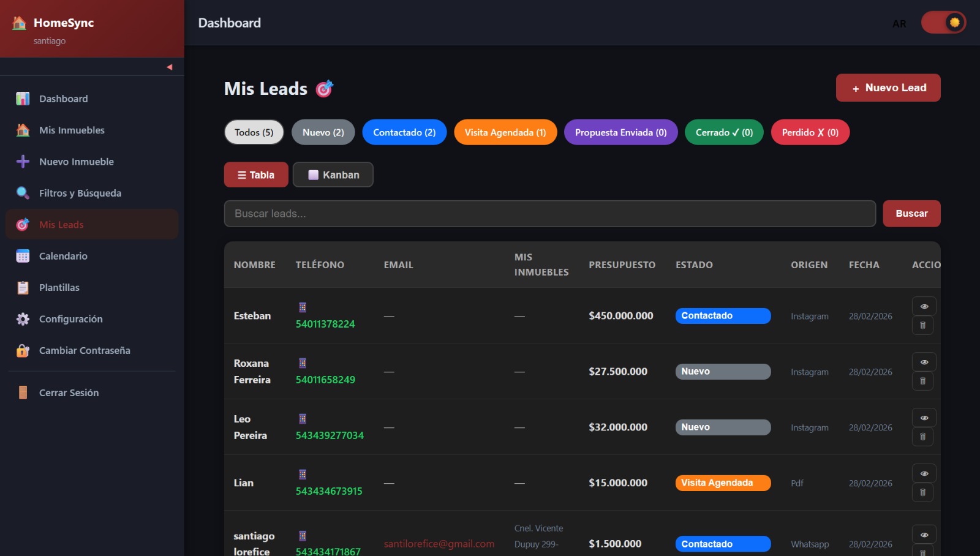View Esteban lead details with eye icon
The image size is (980, 556).
tap(924, 306)
